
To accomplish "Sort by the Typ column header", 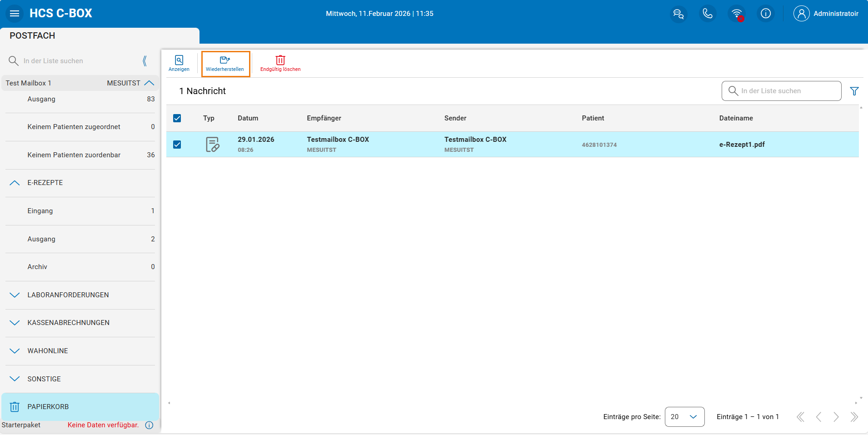I will pyautogui.click(x=209, y=118).
